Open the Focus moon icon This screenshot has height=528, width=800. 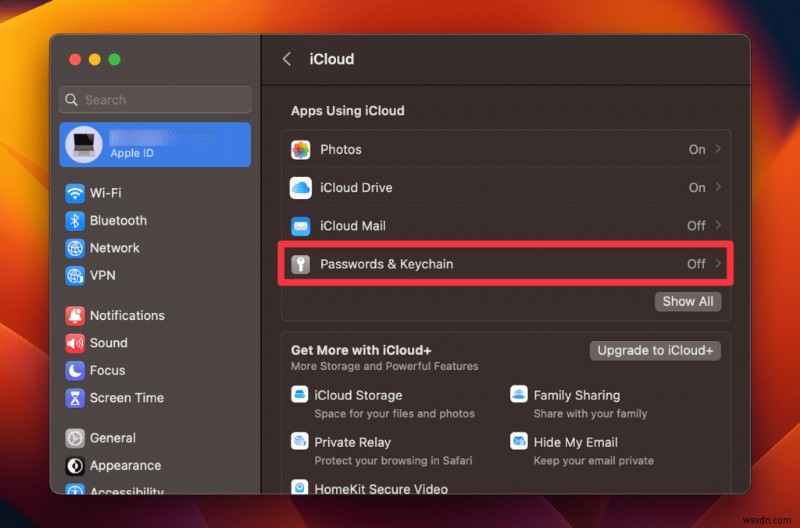[75, 371]
